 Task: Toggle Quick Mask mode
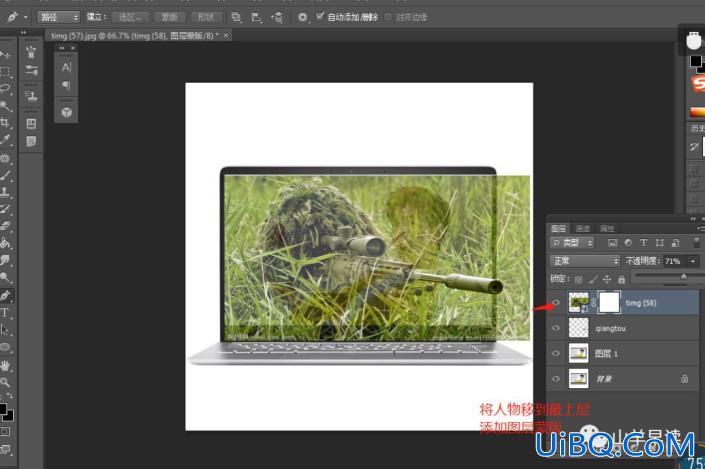(x=4, y=432)
